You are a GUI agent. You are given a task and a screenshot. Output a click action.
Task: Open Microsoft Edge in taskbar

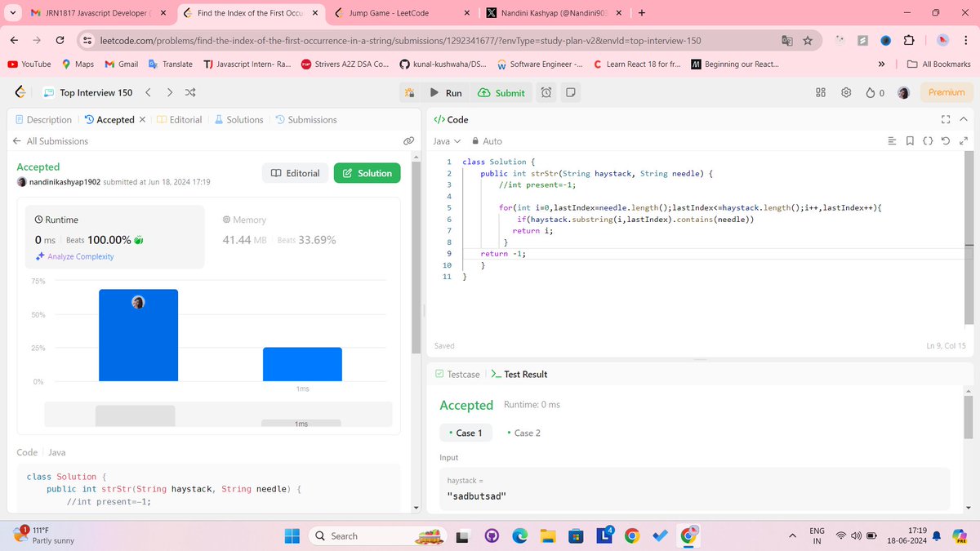point(520,536)
